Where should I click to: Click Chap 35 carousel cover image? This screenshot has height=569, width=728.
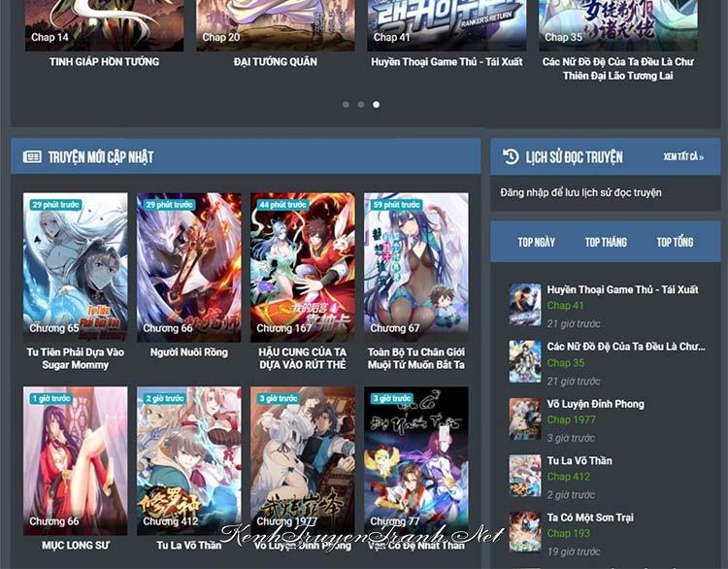click(x=618, y=25)
